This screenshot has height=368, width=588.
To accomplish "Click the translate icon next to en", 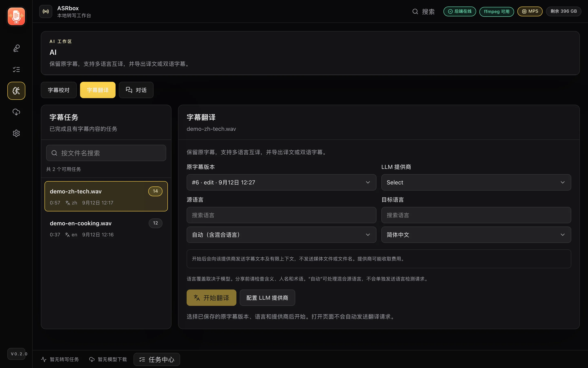I will [68, 235].
